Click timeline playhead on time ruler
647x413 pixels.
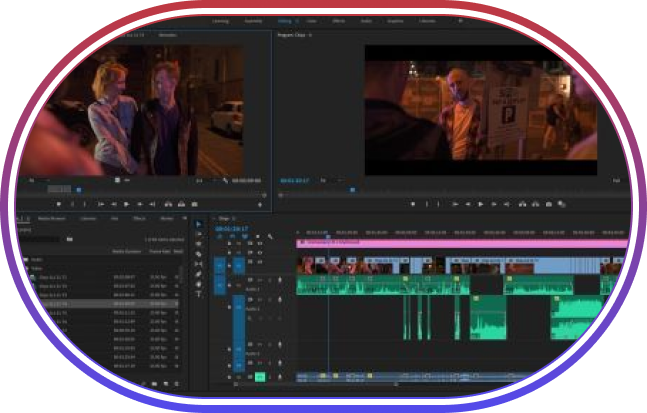pos(328,236)
